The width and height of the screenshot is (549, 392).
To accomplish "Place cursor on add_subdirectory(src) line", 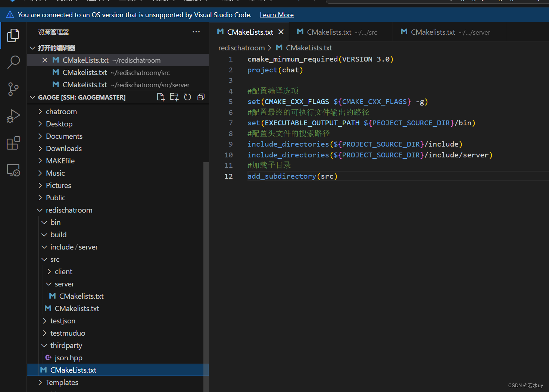I will click(x=293, y=176).
